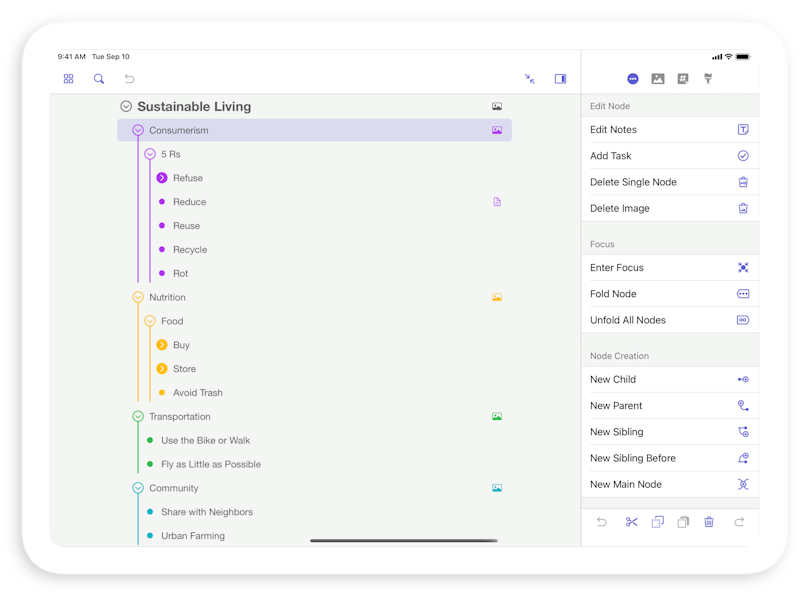This screenshot has height=596, width=800.
Task: Expand the Store node
Action: [x=162, y=369]
